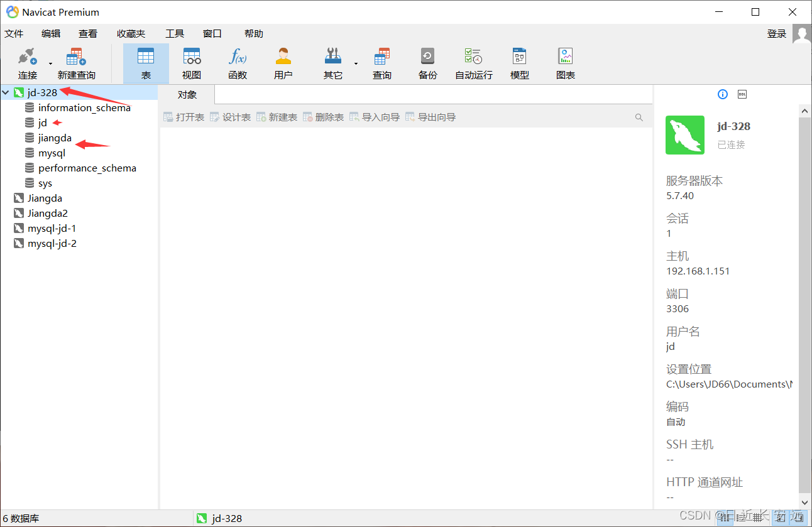Image resolution: width=812 pixels, height=527 pixels.
Task: Click the 设计表 button
Action: click(x=231, y=117)
